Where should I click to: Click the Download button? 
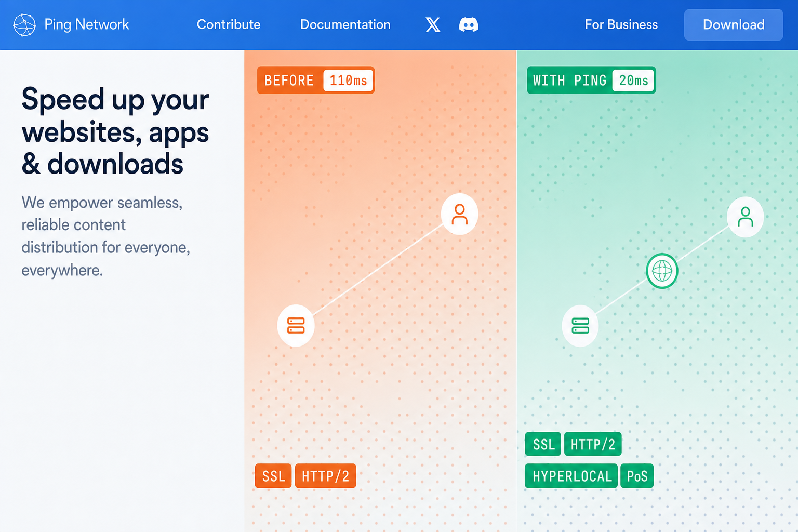click(734, 24)
